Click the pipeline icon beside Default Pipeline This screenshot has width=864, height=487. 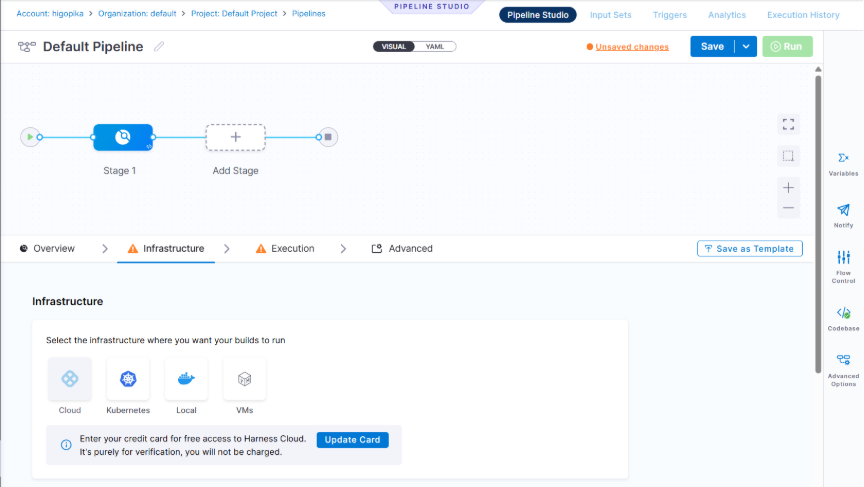[26, 47]
